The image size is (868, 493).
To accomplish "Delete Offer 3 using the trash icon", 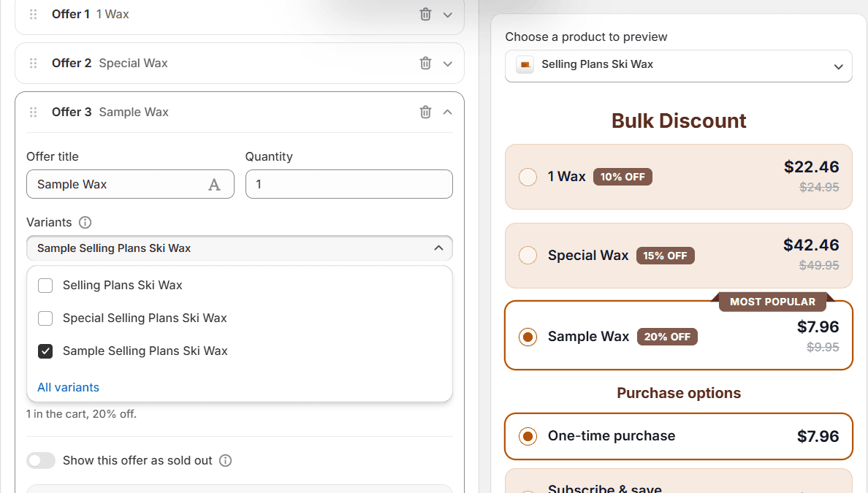I will [425, 112].
